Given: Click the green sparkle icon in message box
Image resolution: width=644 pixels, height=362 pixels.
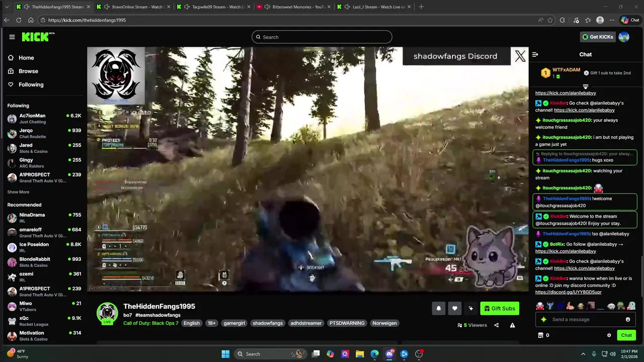Looking at the screenshot, I should tap(543, 319).
